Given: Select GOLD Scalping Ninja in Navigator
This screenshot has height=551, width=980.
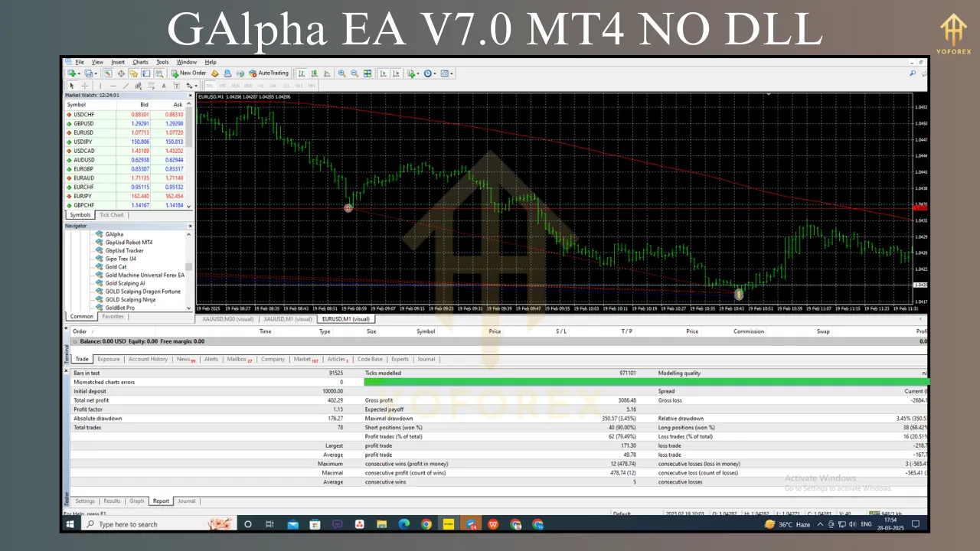Looking at the screenshot, I should click(x=130, y=299).
